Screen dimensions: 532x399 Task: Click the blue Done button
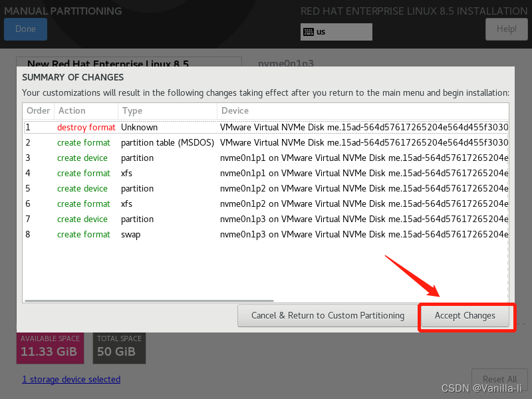tap(25, 29)
